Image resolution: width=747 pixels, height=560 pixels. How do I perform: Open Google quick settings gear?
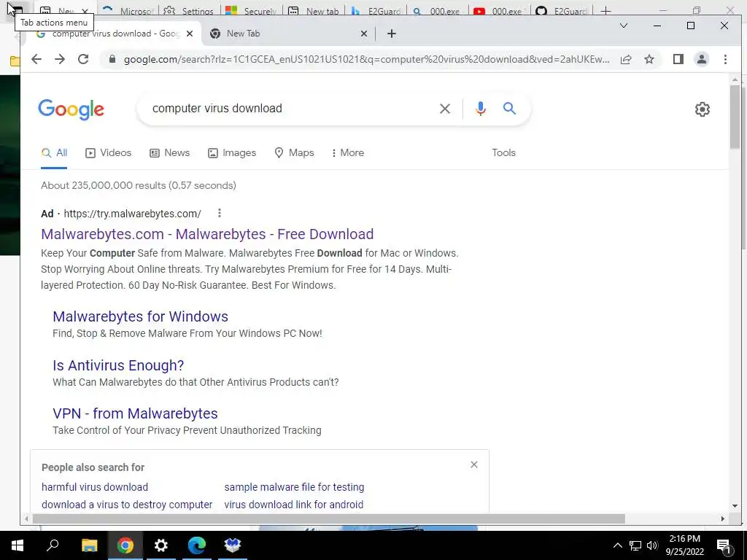tap(703, 109)
